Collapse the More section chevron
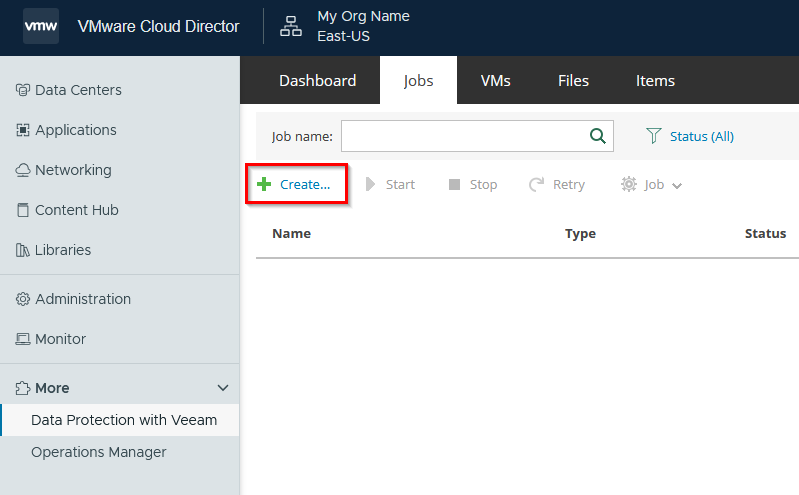This screenshot has width=799, height=495. tap(223, 388)
